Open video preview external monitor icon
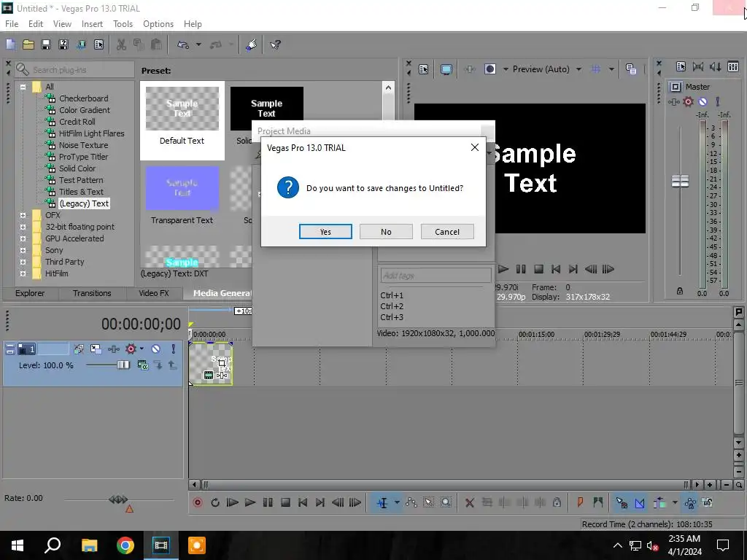Viewport: 747px width, 560px height. click(x=446, y=69)
